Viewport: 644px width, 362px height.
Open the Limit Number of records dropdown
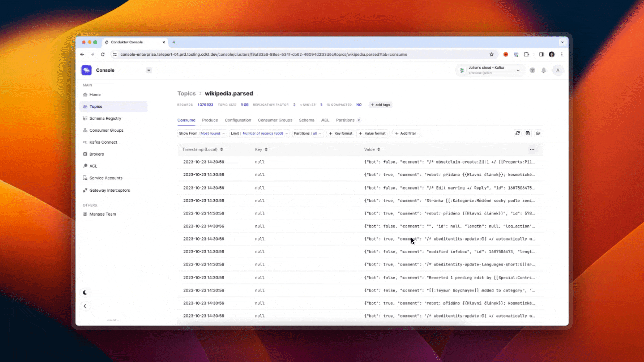260,133
